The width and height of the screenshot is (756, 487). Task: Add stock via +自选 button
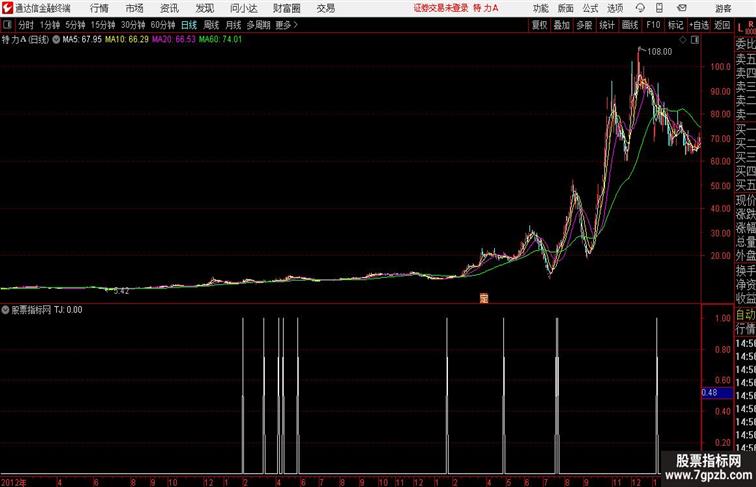pos(699,25)
